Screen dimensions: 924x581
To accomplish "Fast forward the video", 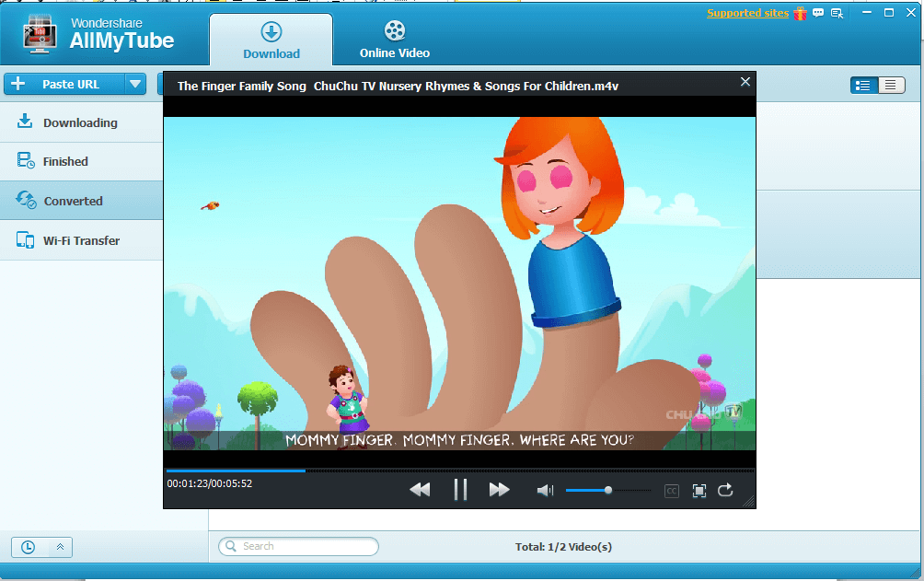I will pyautogui.click(x=499, y=490).
